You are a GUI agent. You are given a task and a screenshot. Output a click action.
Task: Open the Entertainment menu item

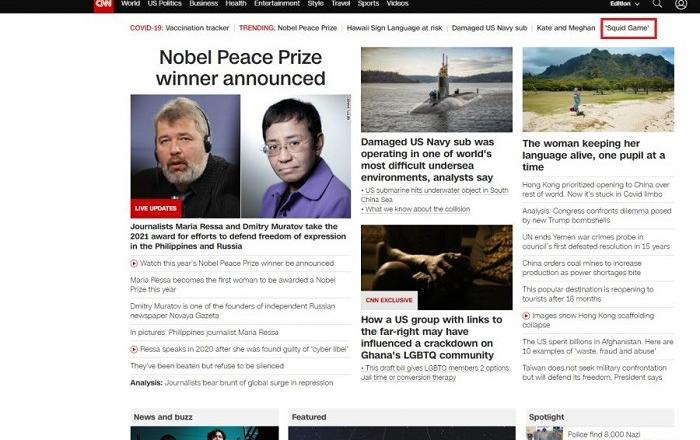277,4
